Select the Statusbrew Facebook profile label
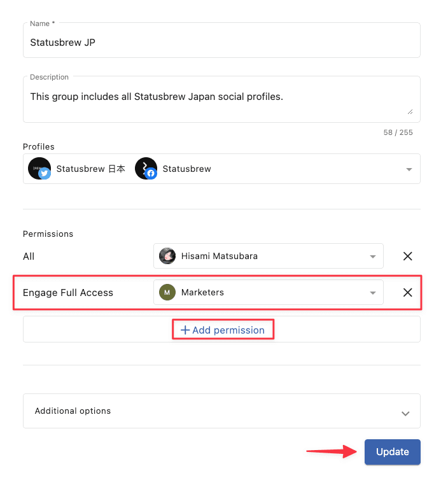This screenshot has width=448, height=501. click(187, 169)
